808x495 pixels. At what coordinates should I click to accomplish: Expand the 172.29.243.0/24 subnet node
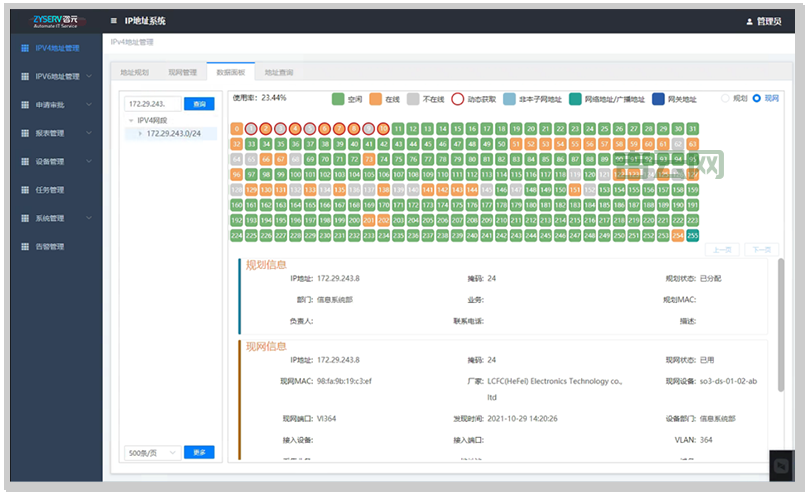click(x=141, y=133)
